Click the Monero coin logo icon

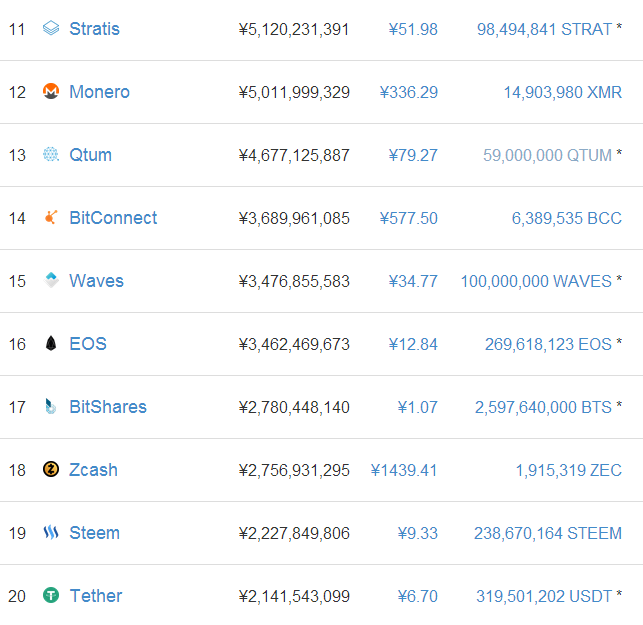click(x=51, y=91)
